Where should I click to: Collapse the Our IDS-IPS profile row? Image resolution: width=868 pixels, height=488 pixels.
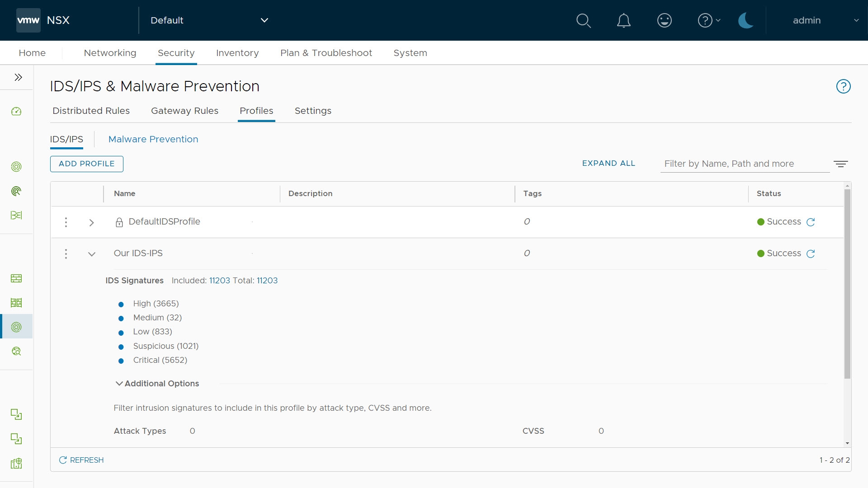tap(91, 254)
